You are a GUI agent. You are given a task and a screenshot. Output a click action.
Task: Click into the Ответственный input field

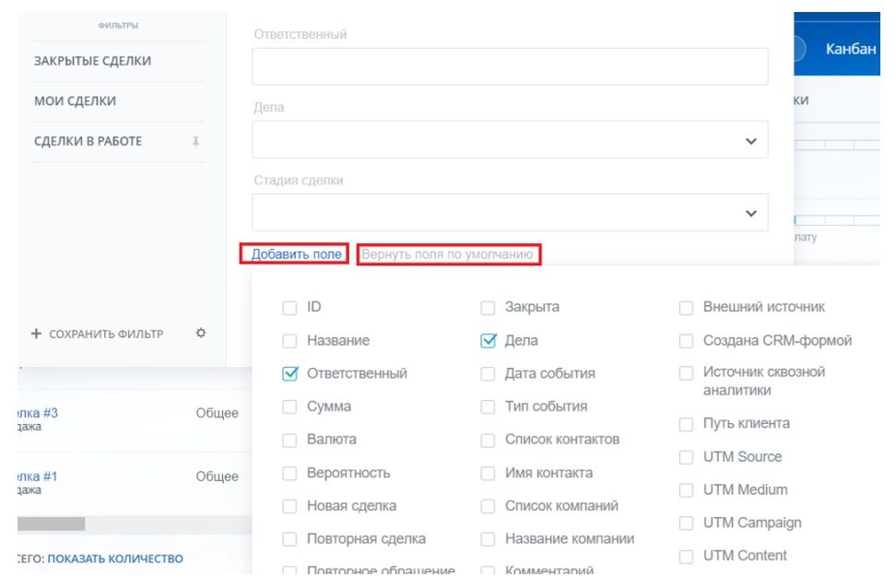click(510, 67)
